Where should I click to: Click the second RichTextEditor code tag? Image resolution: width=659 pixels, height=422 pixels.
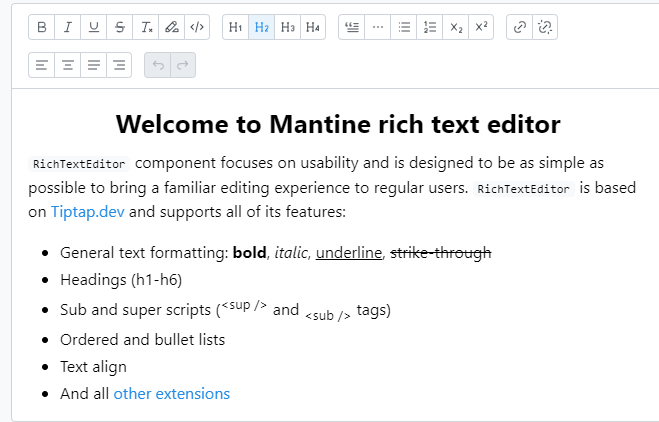click(x=523, y=189)
